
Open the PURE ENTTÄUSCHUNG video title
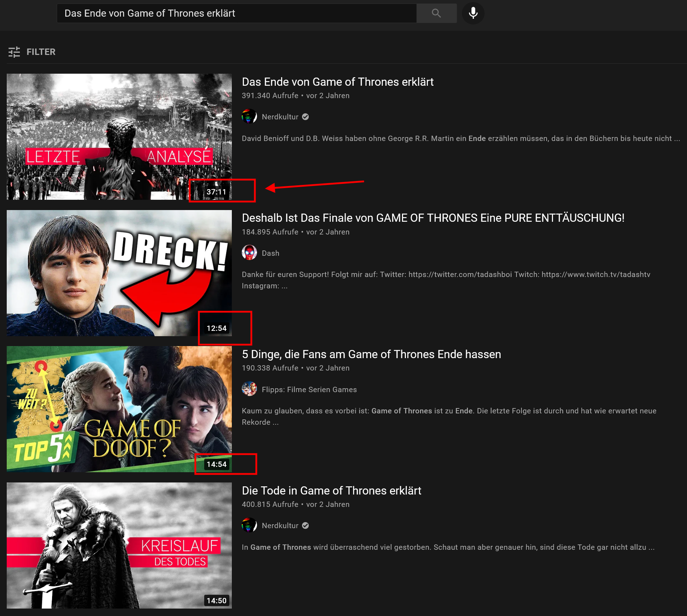(433, 218)
